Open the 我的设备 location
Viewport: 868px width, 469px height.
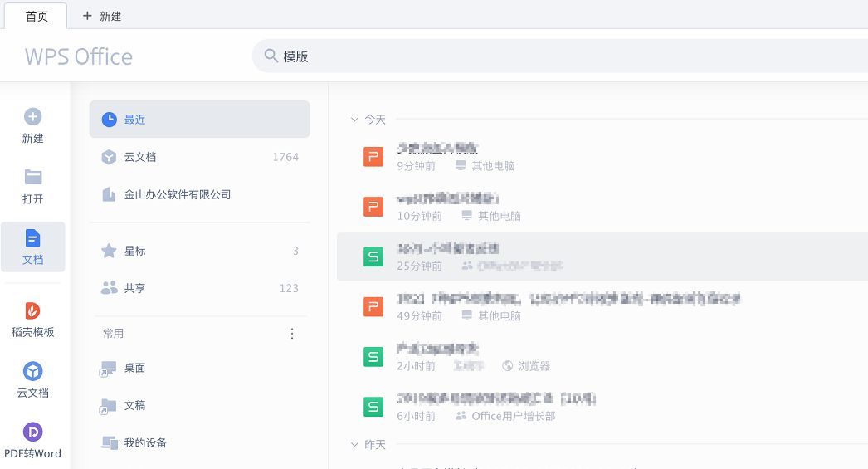(199, 443)
